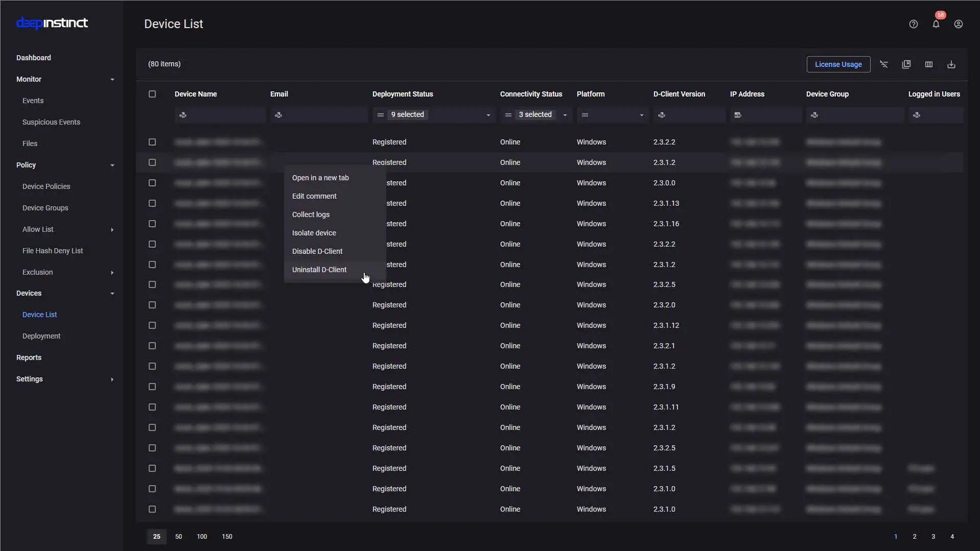980x551 pixels.
Task: Expand the Exclusion submenu
Action: tap(112, 272)
